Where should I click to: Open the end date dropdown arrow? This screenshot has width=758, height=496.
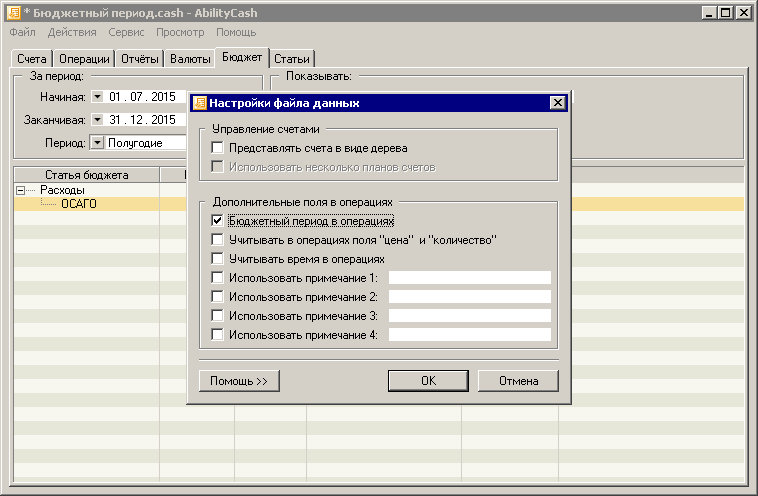coord(97,120)
